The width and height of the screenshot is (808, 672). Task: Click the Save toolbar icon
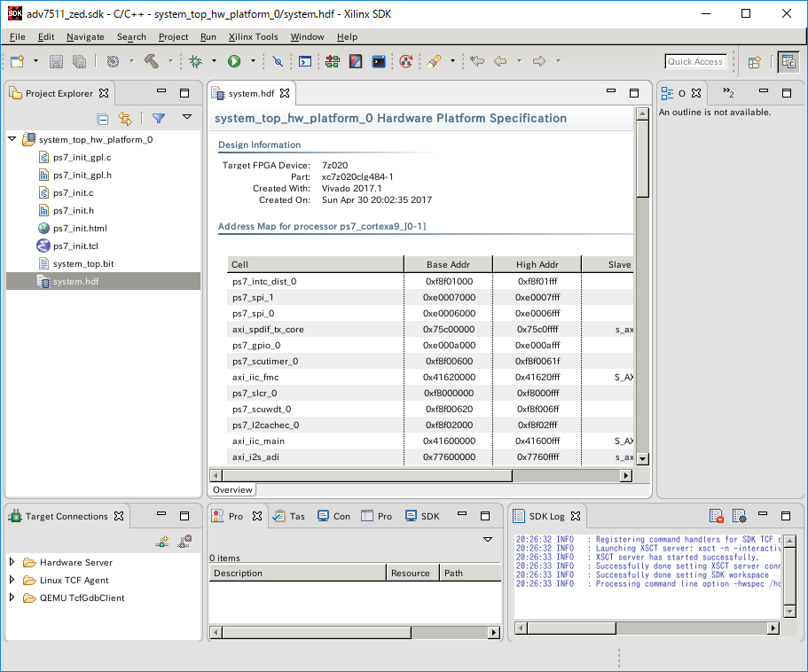(56, 61)
